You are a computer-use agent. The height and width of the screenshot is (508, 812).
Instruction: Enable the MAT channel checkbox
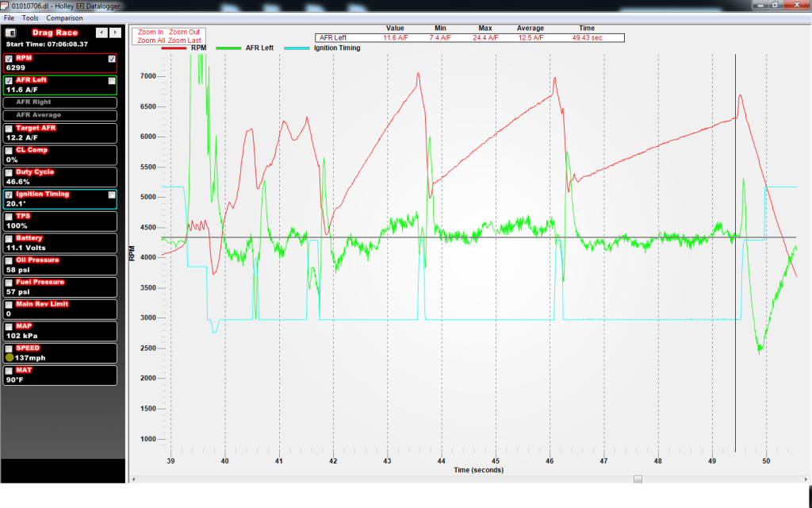tap(9, 371)
